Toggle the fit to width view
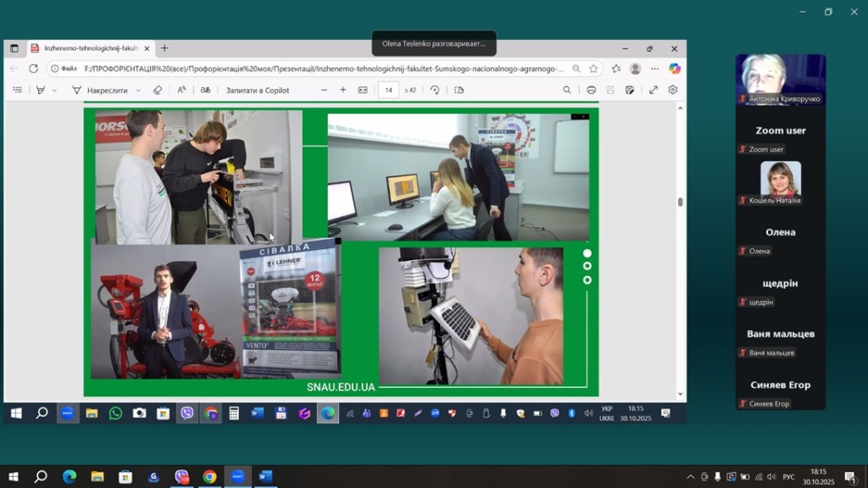 point(363,90)
